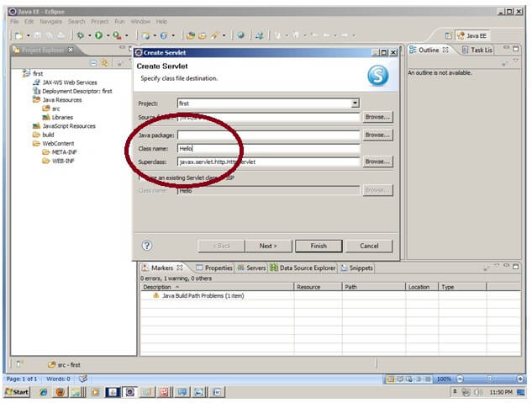Click the 100% zoom level indicator
This screenshot has height=403, width=532.
coord(444,379)
